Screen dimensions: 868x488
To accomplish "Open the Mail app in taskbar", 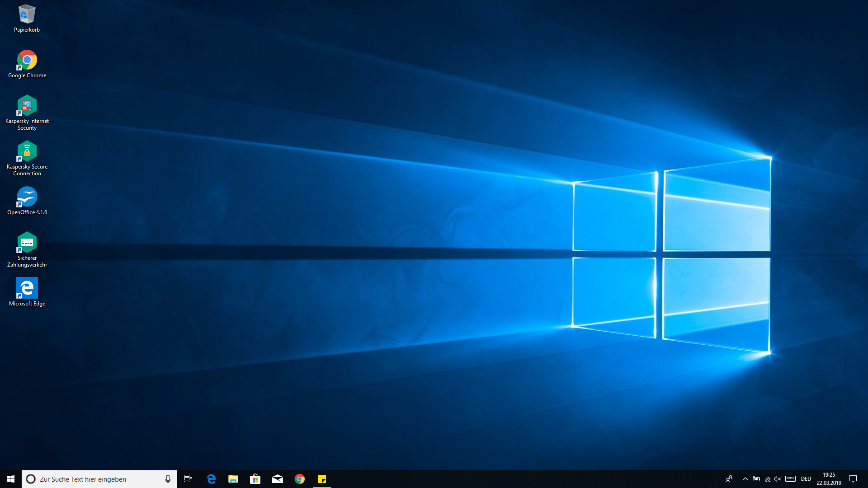I will click(277, 479).
